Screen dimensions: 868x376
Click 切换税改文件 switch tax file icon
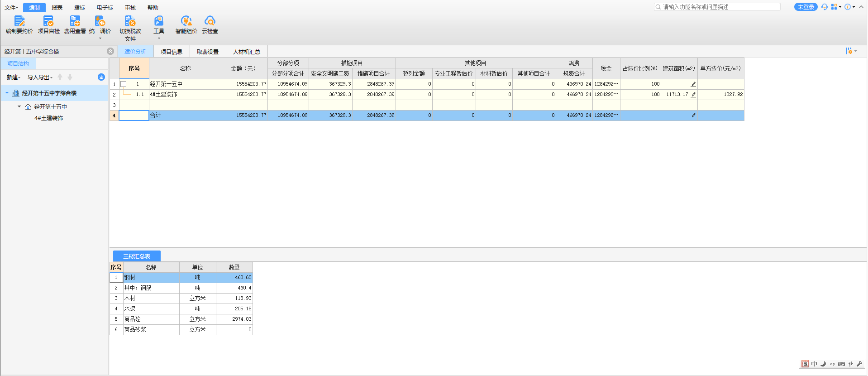click(x=130, y=21)
